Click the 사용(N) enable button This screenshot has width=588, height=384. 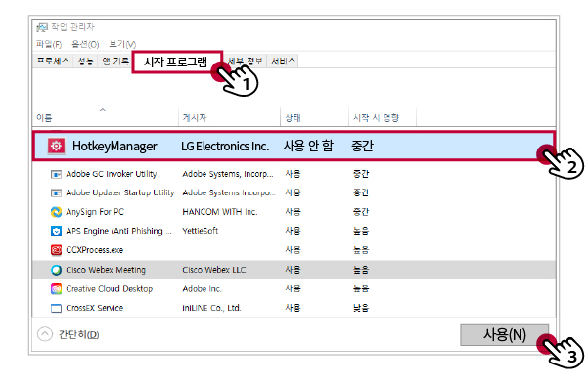click(x=505, y=334)
